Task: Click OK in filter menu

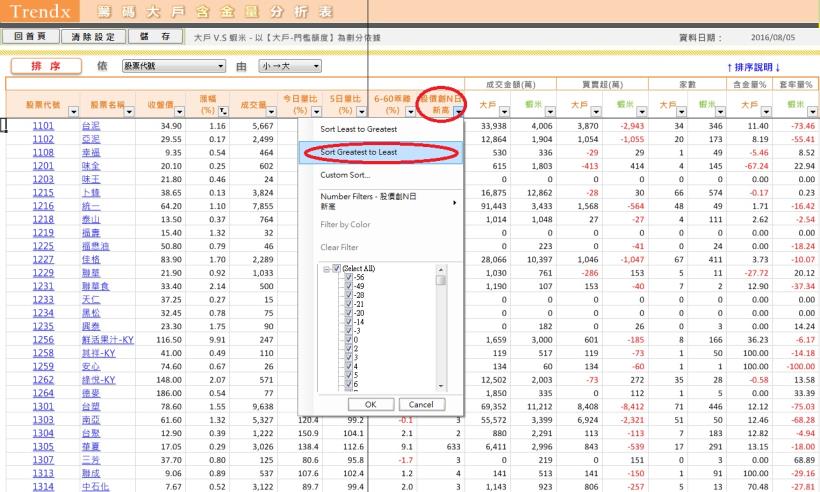Action: click(371, 405)
